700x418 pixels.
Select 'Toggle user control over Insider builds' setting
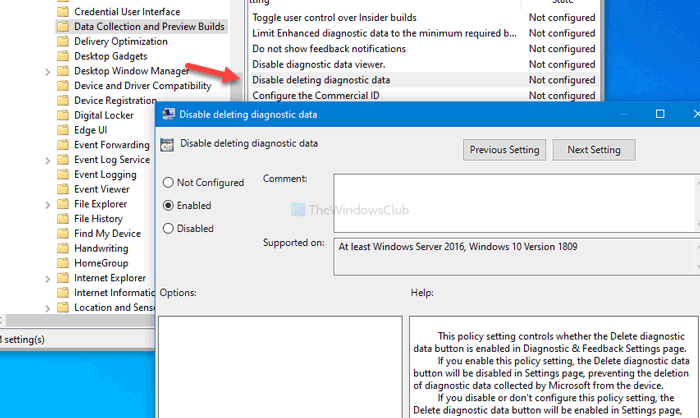424,17
